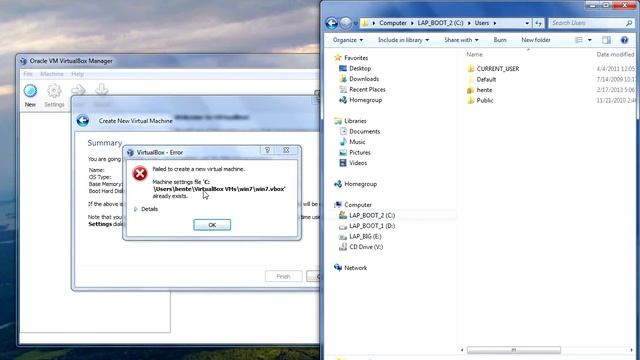
Task: Open the Organize dropdown menu
Action: pyautogui.click(x=348, y=40)
